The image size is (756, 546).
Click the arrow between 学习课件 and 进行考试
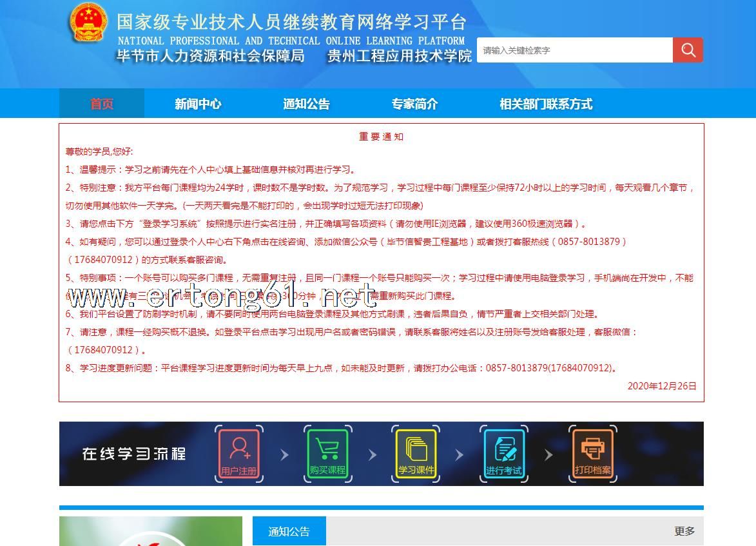[x=460, y=455]
